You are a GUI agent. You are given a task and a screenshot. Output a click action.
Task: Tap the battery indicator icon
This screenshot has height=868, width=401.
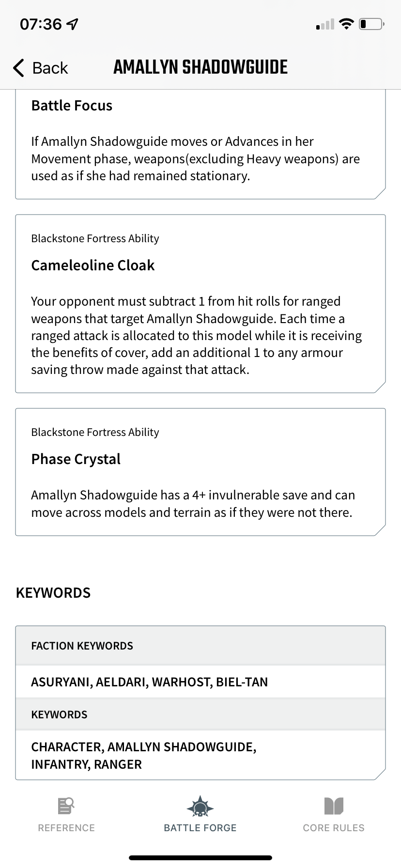click(371, 23)
